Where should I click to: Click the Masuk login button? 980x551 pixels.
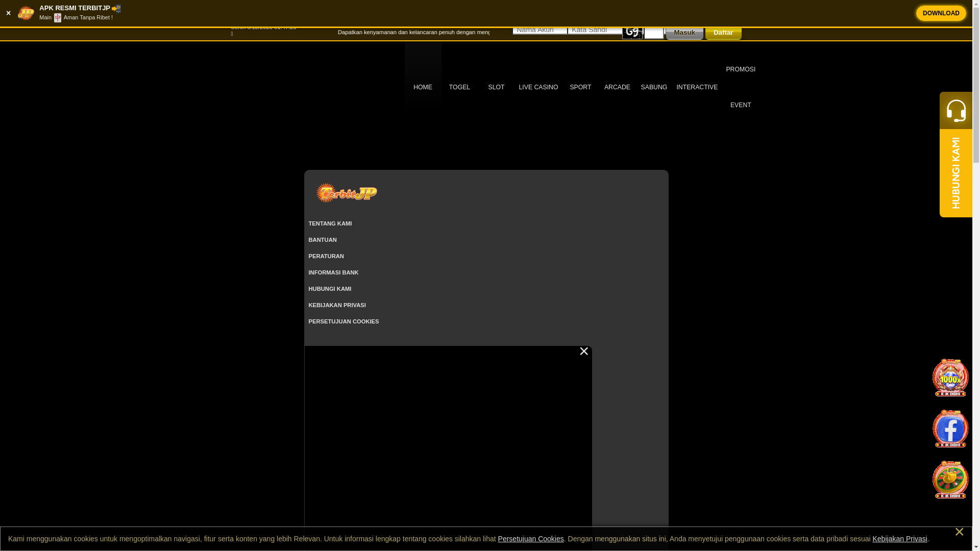[684, 33]
